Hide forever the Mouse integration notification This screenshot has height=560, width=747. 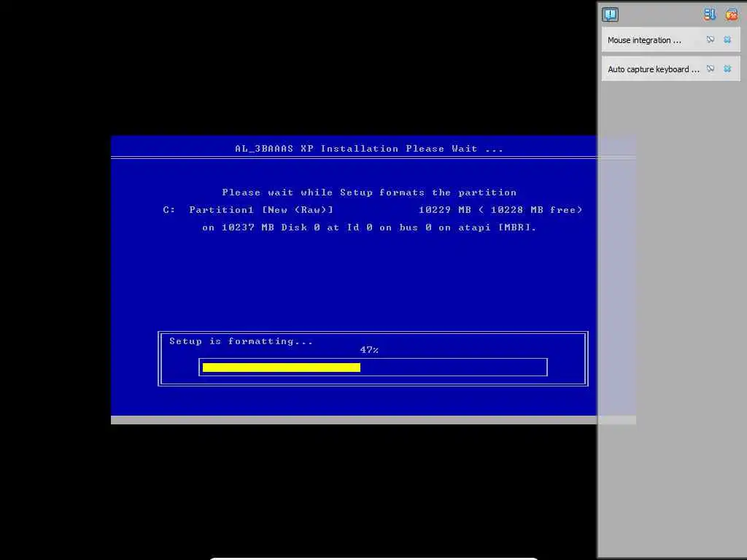[711, 39]
